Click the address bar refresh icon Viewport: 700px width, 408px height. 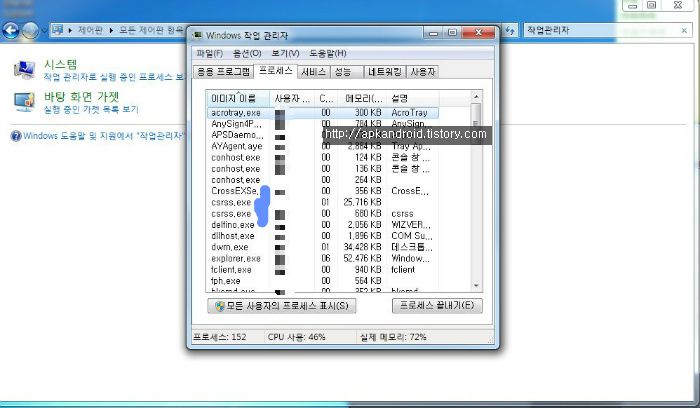coord(510,30)
